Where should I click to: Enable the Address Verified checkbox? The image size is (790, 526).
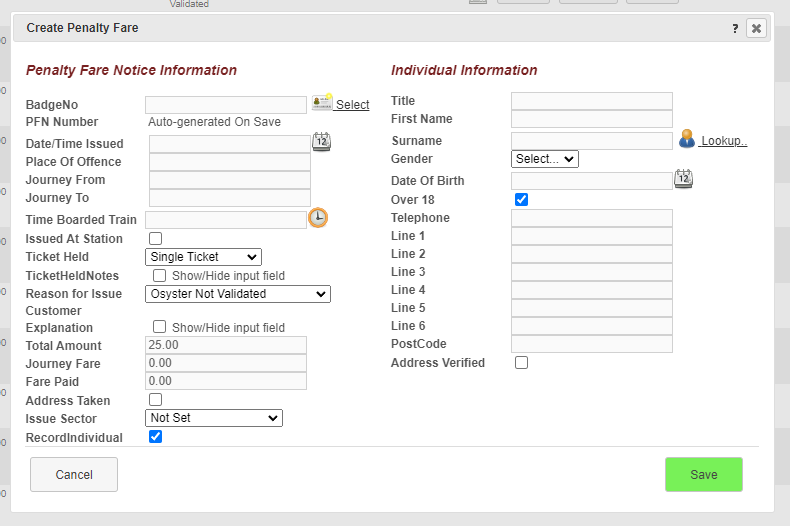521,363
